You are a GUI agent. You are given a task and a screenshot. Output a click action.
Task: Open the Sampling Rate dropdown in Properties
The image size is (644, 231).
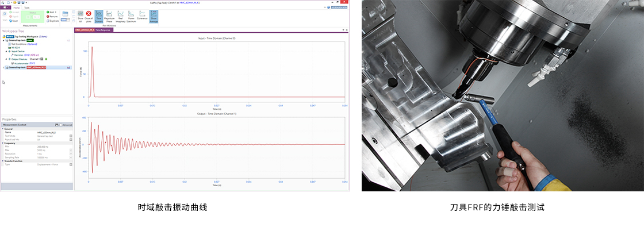pyautogui.click(x=71, y=156)
